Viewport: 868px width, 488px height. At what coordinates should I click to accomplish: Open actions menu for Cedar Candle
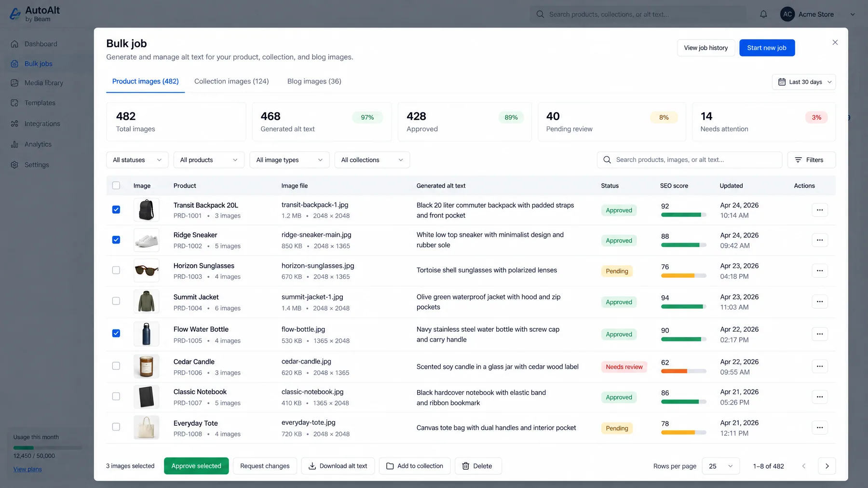coord(820,366)
